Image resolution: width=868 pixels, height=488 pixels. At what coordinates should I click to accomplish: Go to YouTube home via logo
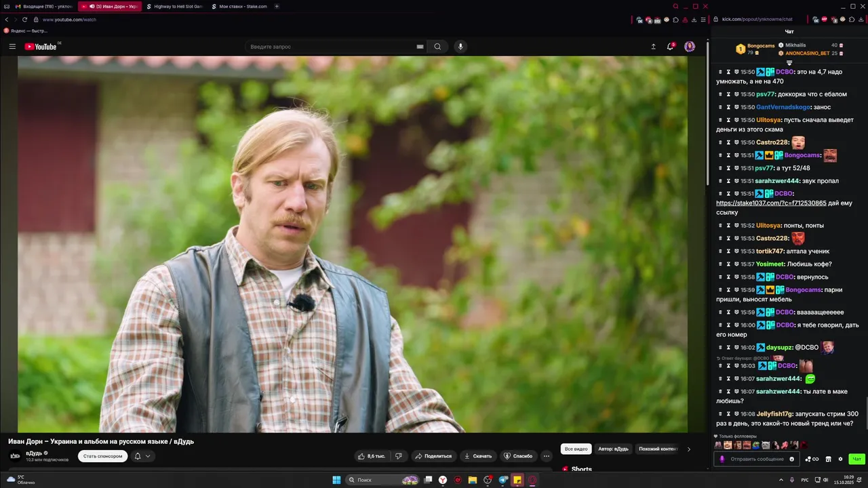(41, 47)
